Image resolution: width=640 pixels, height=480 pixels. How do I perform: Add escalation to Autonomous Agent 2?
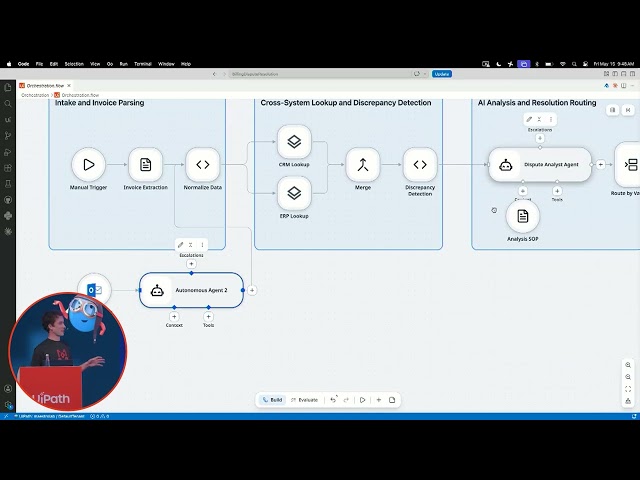[191, 264]
